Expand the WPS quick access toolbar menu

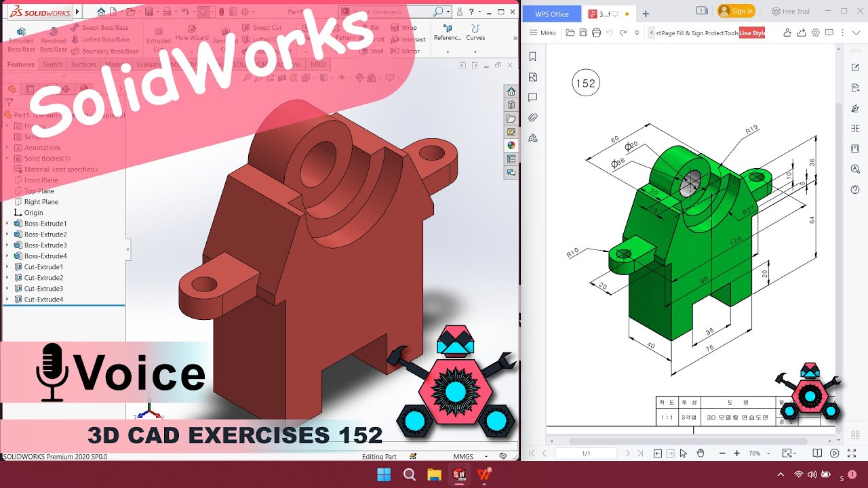636,33
